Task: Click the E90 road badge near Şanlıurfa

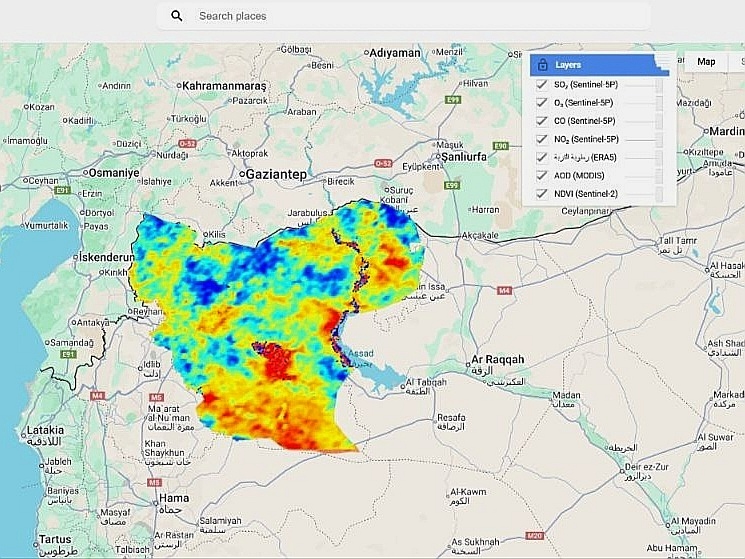Action: pos(501,146)
